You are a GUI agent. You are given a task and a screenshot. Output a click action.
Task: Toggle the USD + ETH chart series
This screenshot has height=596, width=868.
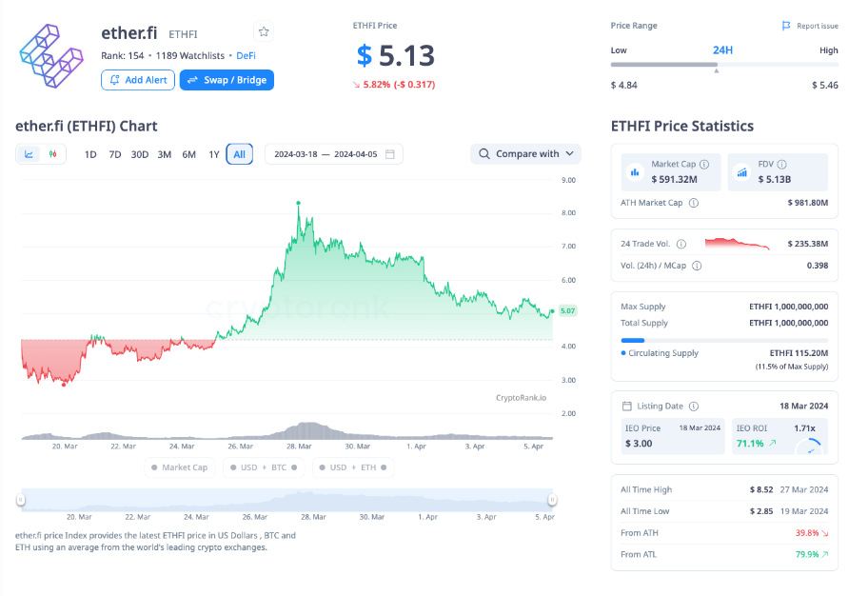tap(352, 467)
